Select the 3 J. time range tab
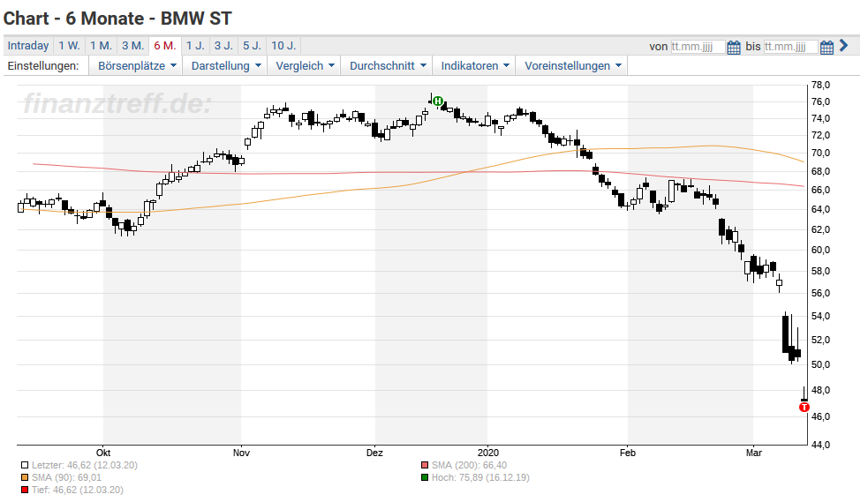This screenshot has width=868, height=502. [x=223, y=45]
